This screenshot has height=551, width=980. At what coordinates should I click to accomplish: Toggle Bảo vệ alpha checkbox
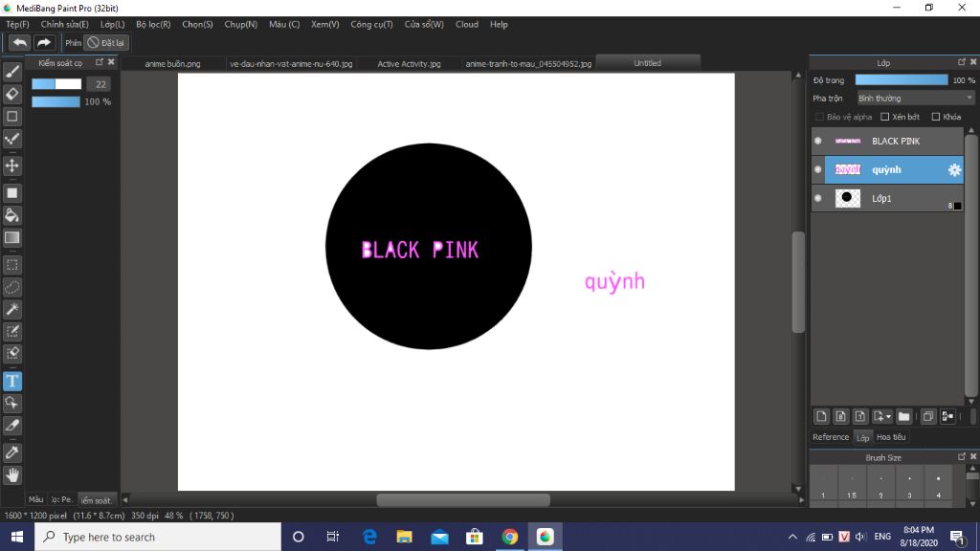(819, 117)
